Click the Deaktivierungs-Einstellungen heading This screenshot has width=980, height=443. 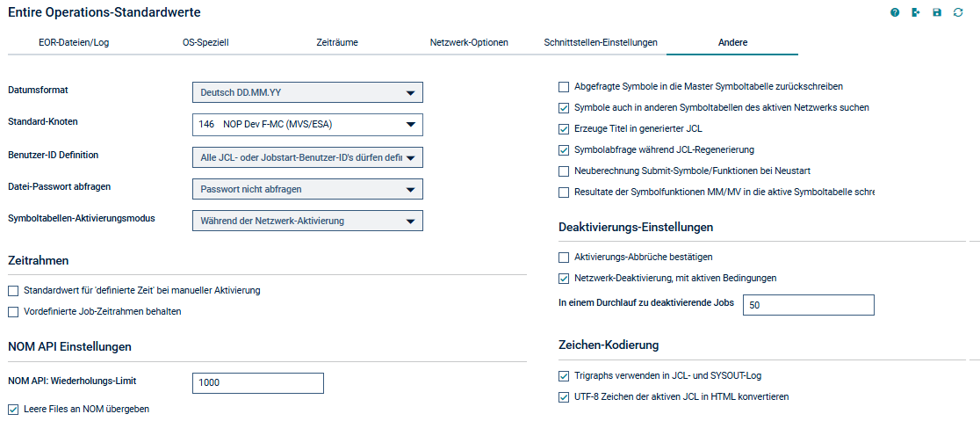[636, 228]
